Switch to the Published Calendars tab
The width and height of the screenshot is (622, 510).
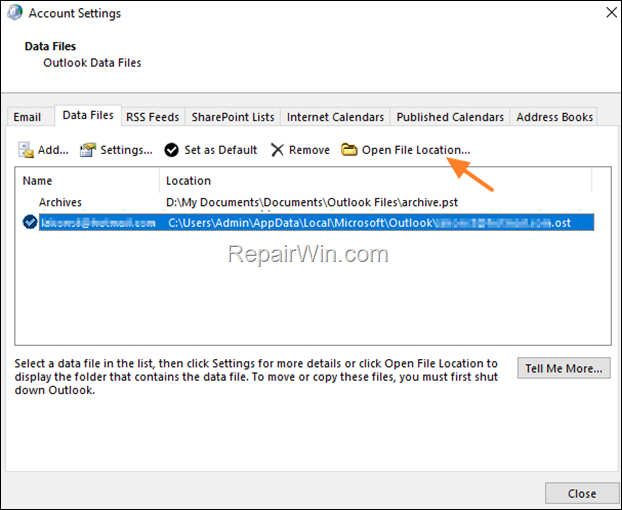450,117
